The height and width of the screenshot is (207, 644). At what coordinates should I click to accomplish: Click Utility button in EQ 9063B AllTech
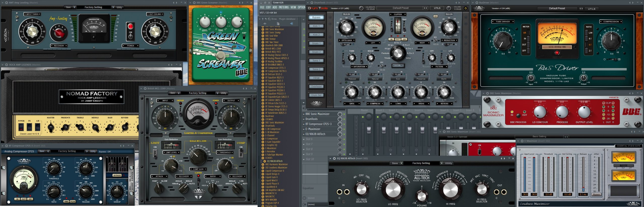449,163
